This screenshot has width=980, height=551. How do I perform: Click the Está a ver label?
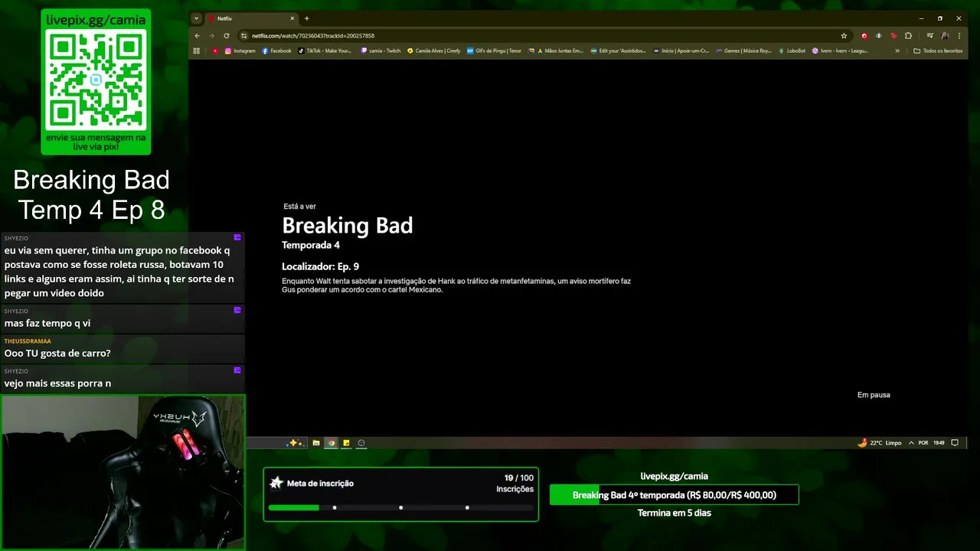pos(299,207)
